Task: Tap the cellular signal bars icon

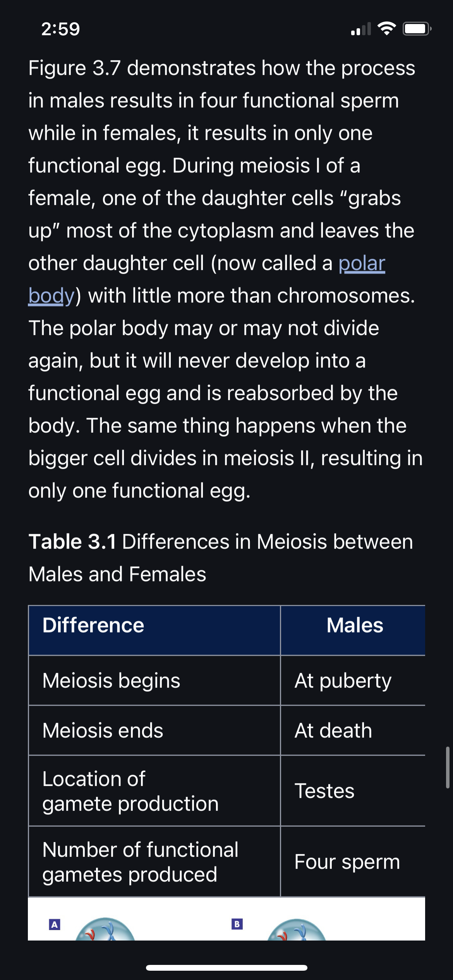Action: pyautogui.click(x=361, y=29)
